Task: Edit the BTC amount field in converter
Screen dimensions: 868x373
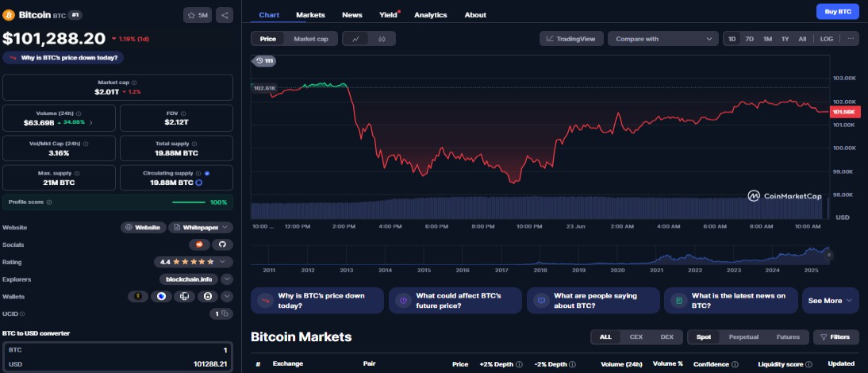Action: [x=117, y=350]
